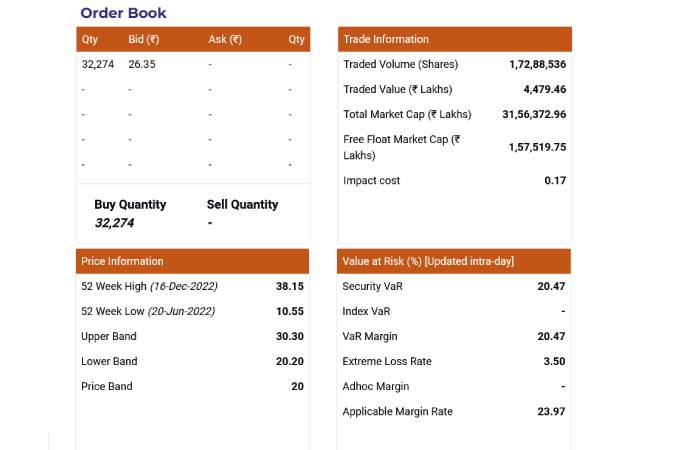700x450 pixels.
Task: Select the 52 Week High value 38.15
Action: [x=290, y=286]
